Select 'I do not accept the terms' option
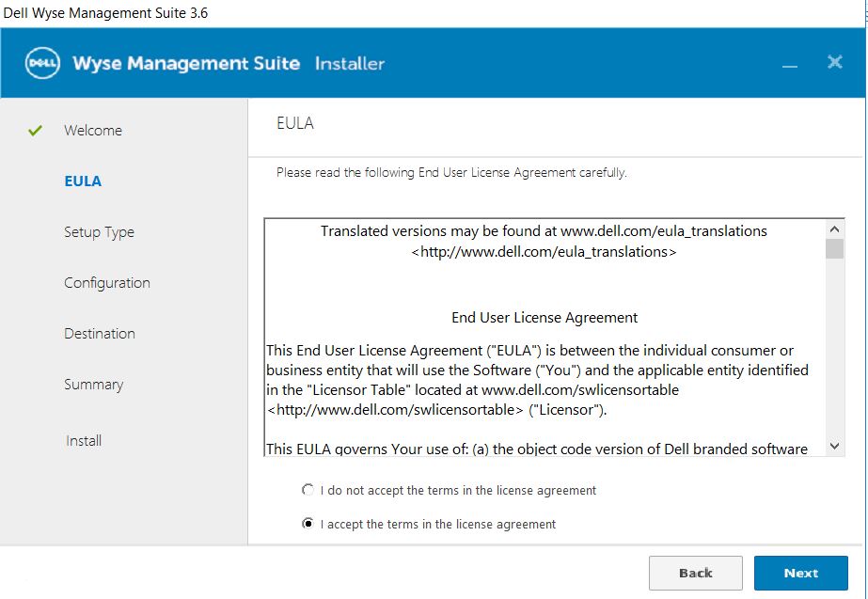This screenshot has height=599, width=868. tap(308, 490)
